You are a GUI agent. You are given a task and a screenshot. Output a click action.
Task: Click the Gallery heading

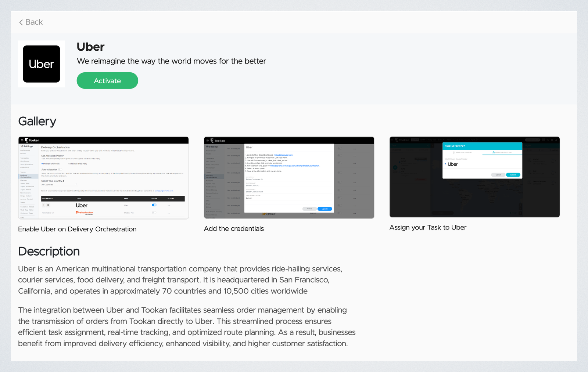pyautogui.click(x=37, y=121)
